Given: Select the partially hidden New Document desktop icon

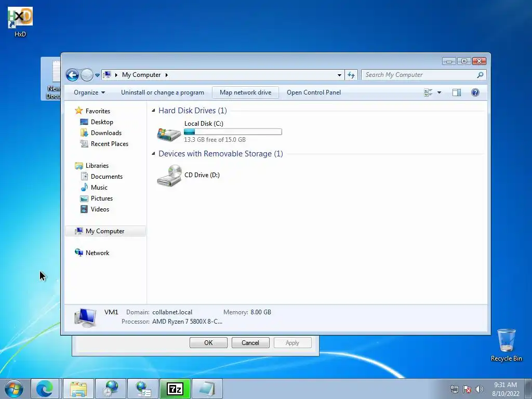Looking at the screenshot, I should pos(51,79).
